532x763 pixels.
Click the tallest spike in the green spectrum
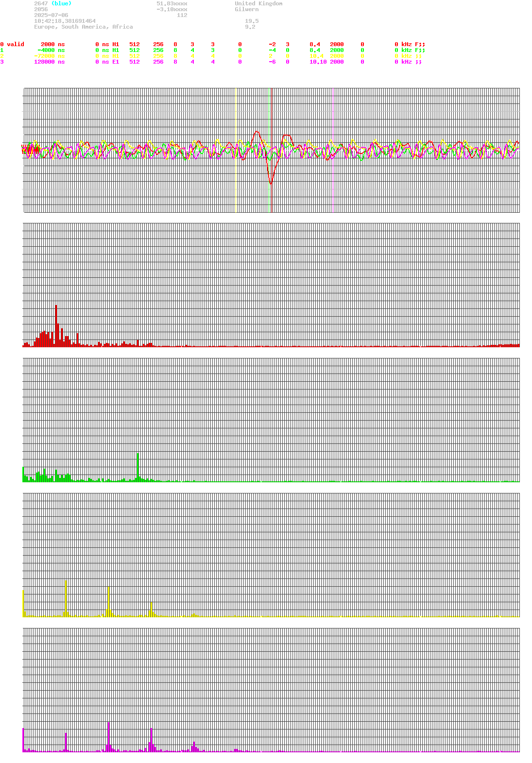click(138, 467)
